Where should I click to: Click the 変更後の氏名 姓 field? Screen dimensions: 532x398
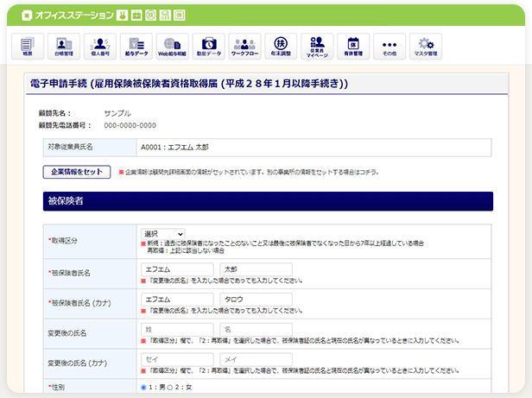177,330
